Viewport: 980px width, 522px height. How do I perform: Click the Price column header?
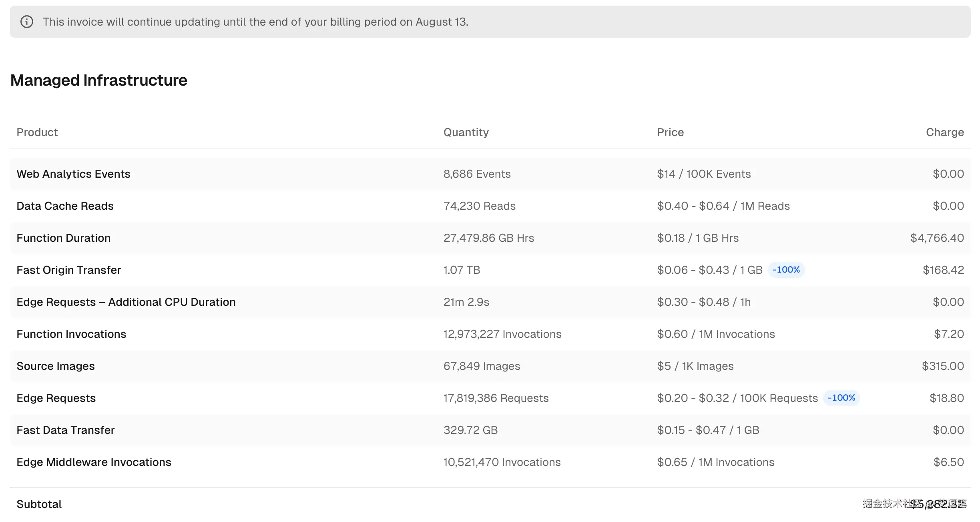670,132
